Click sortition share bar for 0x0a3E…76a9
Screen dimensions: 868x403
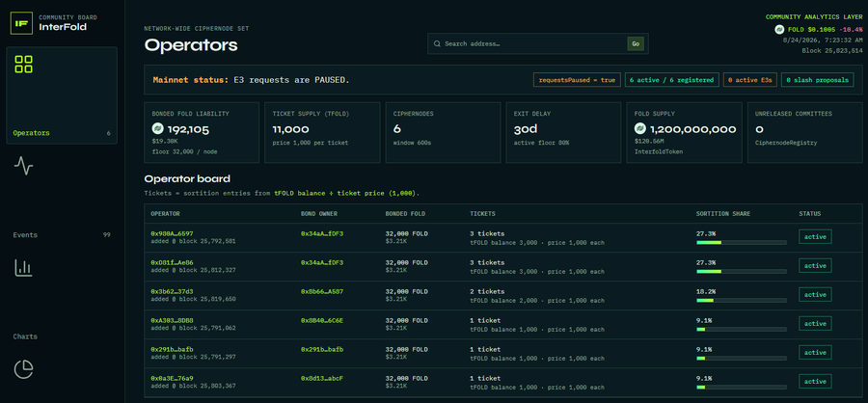pos(742,387)
